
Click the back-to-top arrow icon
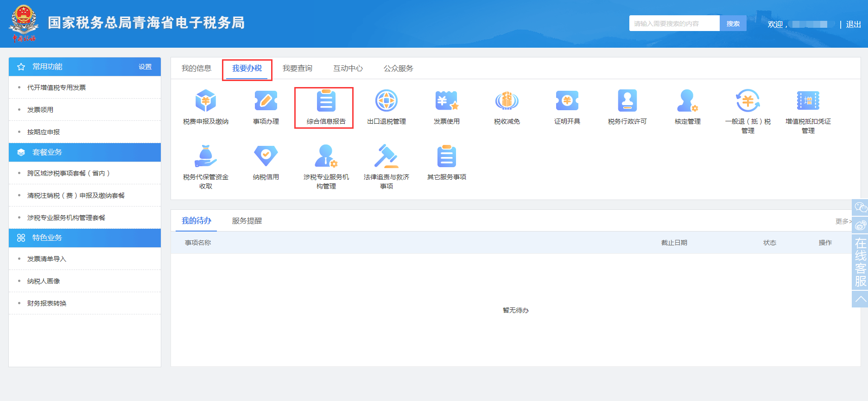[x=861, y=299]
